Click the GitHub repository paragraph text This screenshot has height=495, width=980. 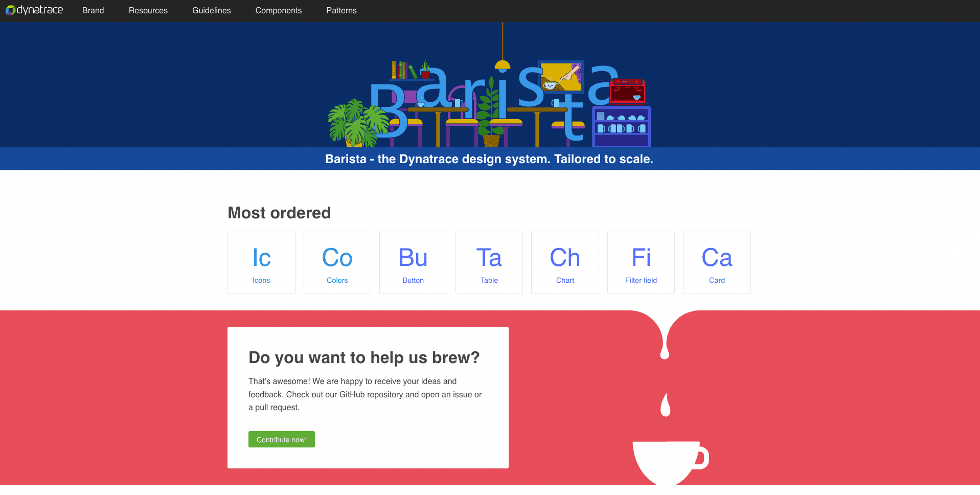coord(365,394)
